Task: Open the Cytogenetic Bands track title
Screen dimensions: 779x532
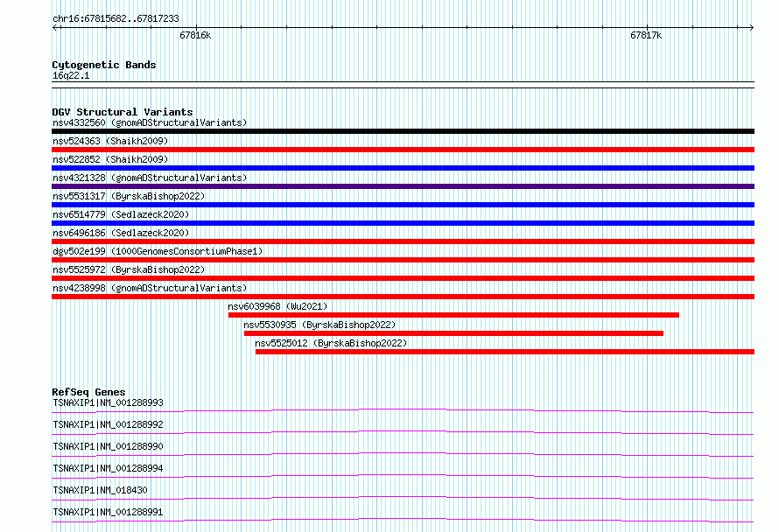Action: coord(104,65)
